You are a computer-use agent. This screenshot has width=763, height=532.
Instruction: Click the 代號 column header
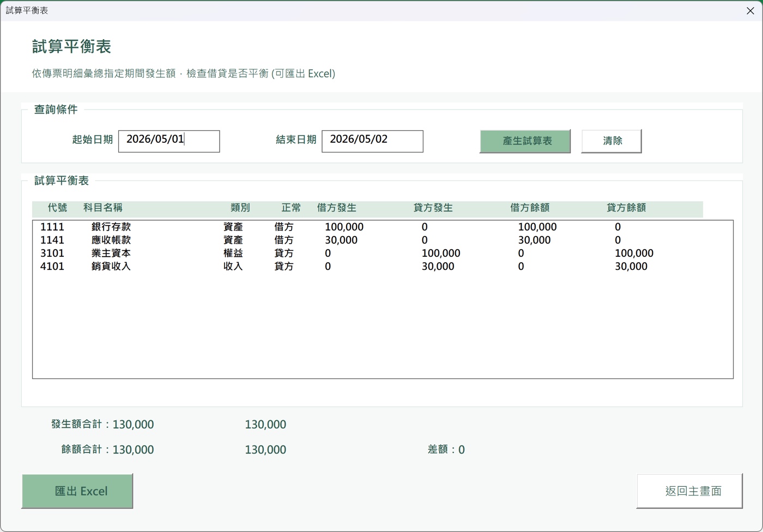click(57, 208)
